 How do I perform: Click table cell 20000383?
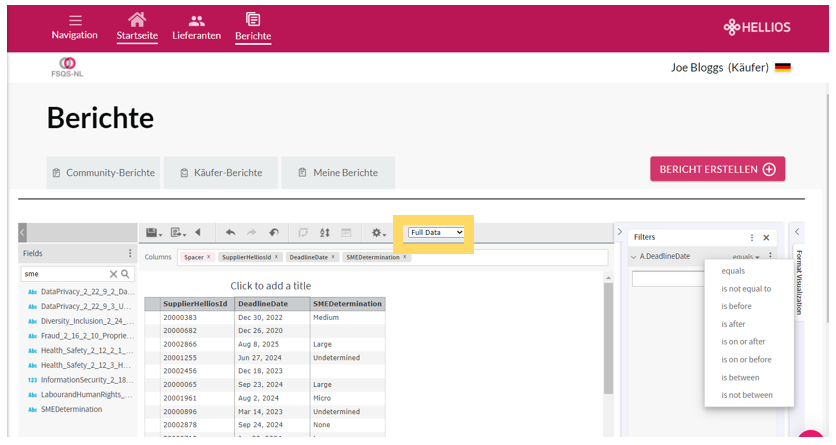(197, 318)
